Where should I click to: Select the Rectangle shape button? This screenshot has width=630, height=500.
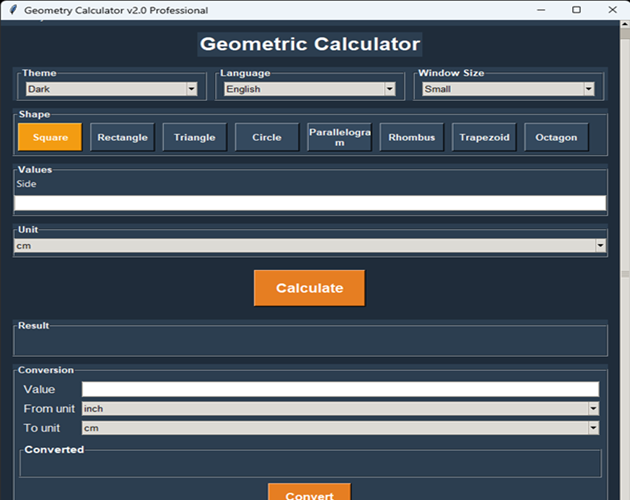click(122, 137)
